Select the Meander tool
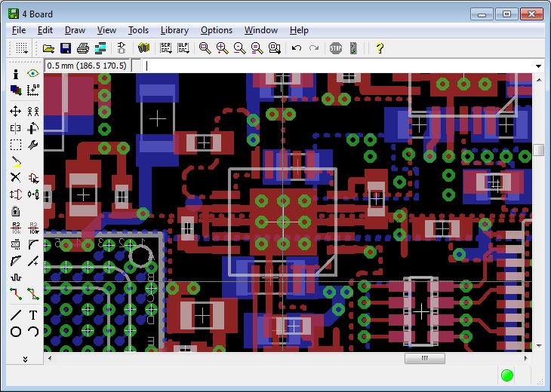 (x=15, y=277)
